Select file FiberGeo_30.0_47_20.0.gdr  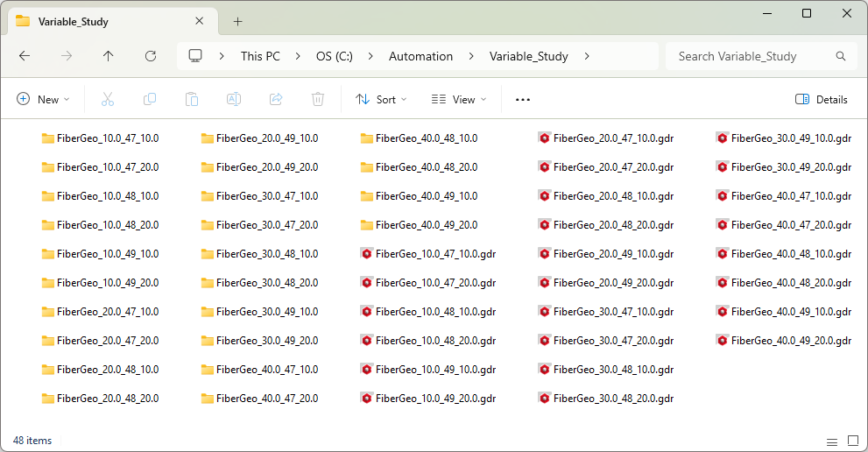click(605, 341)
